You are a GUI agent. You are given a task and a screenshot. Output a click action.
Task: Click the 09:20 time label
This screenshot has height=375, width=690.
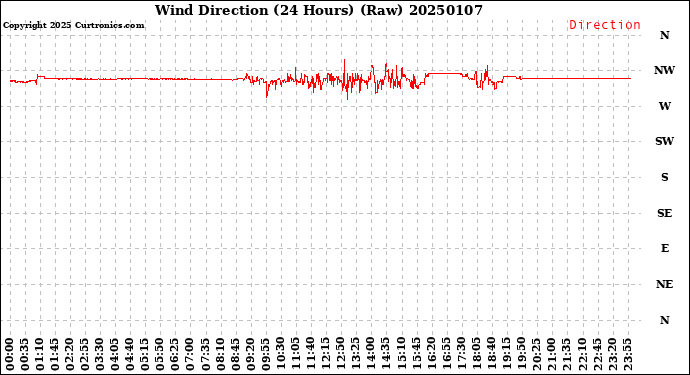coord(250,354)
